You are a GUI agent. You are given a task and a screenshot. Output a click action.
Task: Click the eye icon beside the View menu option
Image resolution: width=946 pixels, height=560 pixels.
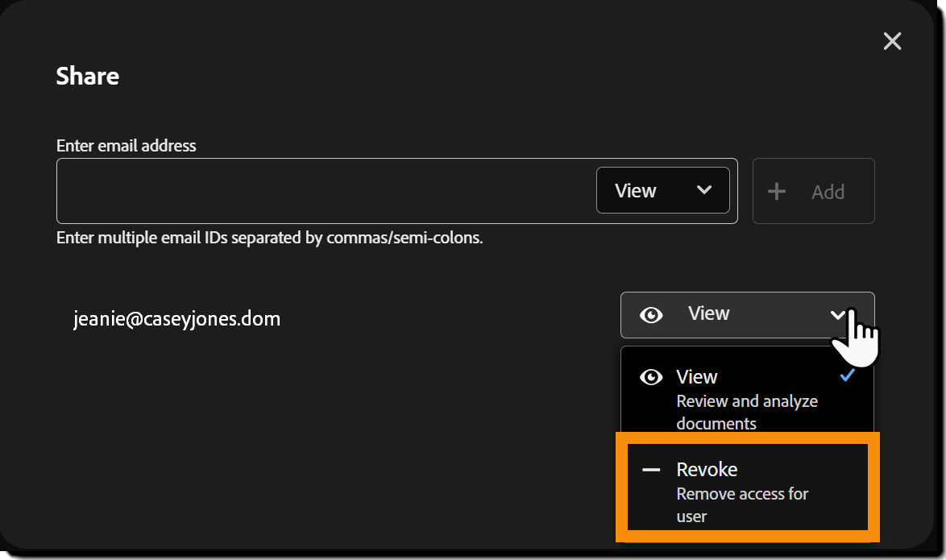point(651,377)
